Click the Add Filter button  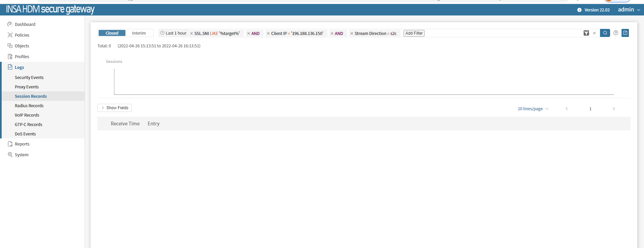pyautogui.click(x=414, y=33)
